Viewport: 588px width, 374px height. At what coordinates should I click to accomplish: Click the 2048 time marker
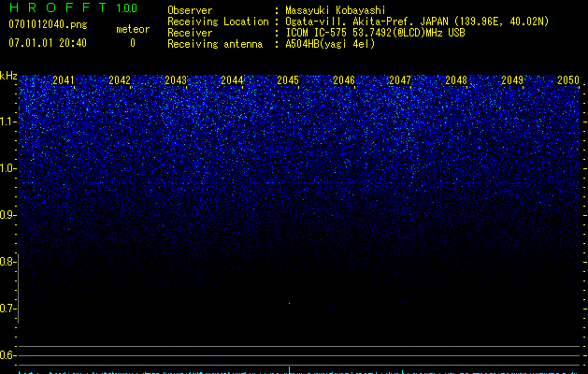(456, 80)
